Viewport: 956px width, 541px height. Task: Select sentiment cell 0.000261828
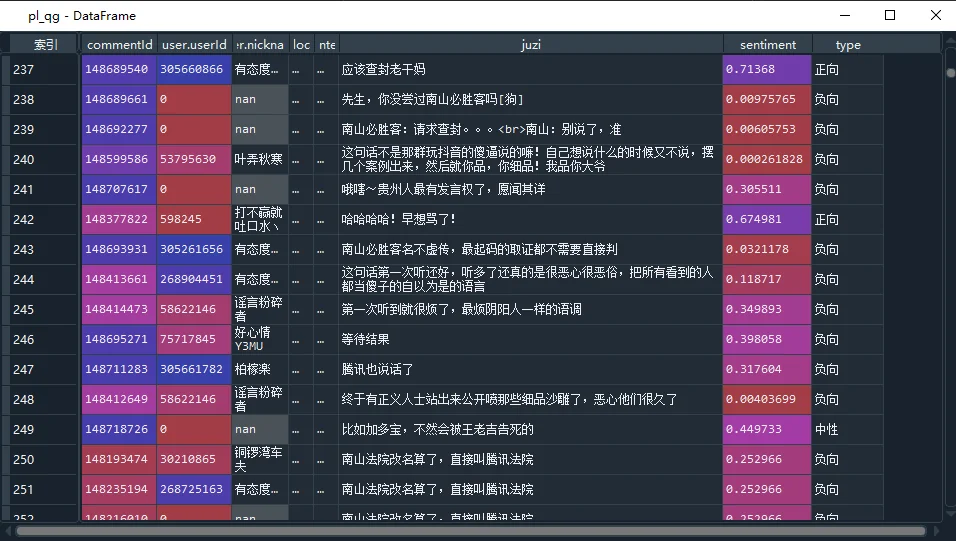point(767,159)
